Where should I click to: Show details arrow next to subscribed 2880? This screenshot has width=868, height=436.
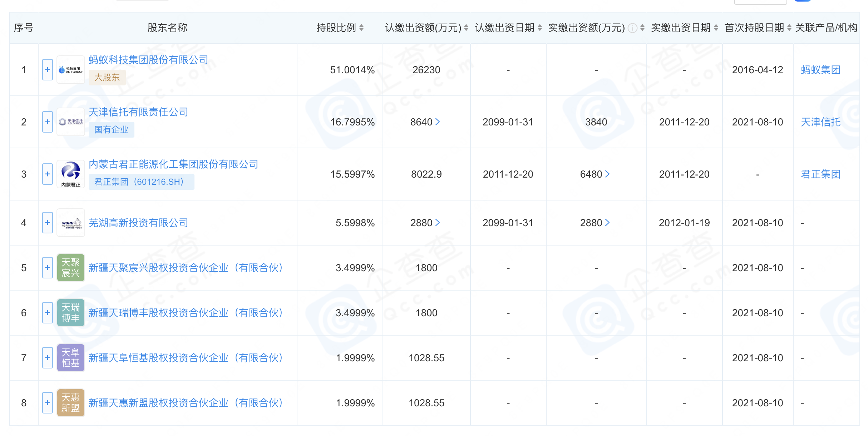click(438, 223)
